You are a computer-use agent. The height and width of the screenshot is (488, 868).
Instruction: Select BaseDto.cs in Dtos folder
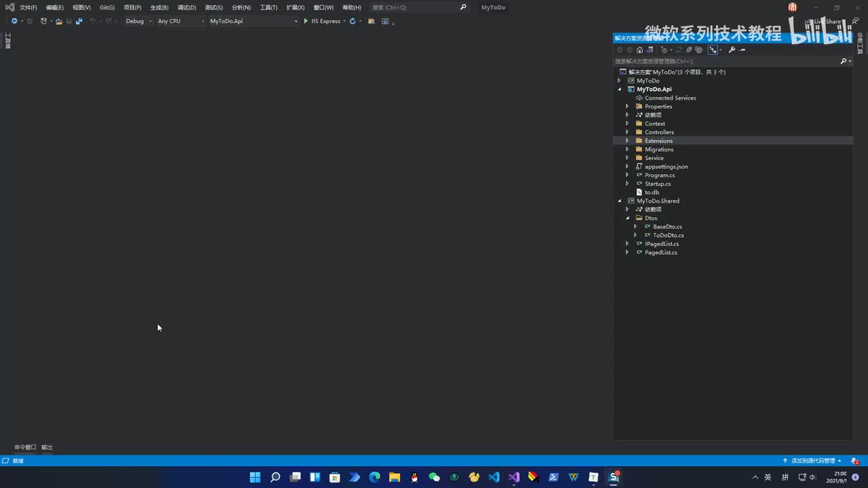pyautogui.click(x=667, y=227)
